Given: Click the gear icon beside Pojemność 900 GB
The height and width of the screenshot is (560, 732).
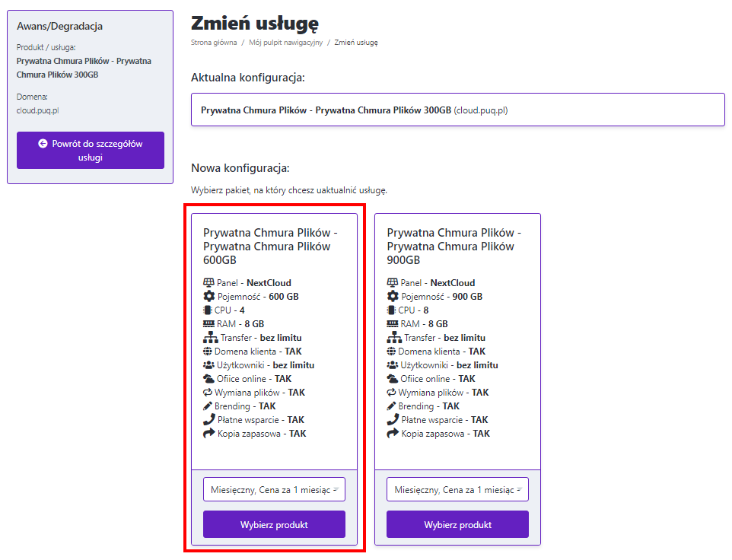Looking at the screenshot, I should (393, 297).
